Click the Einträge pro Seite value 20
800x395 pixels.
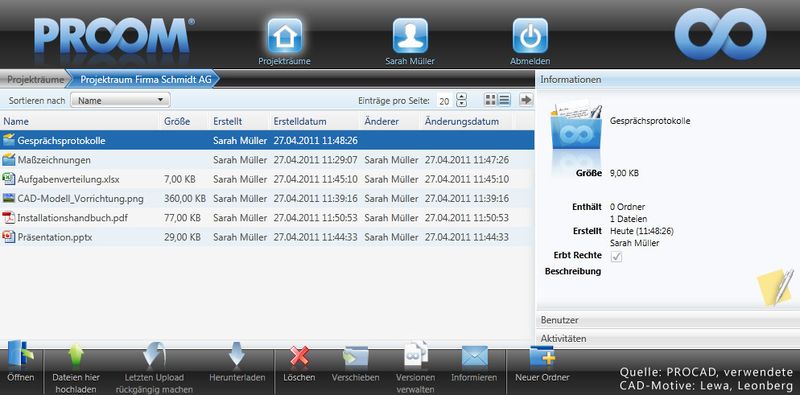click(x=444, y=101)
